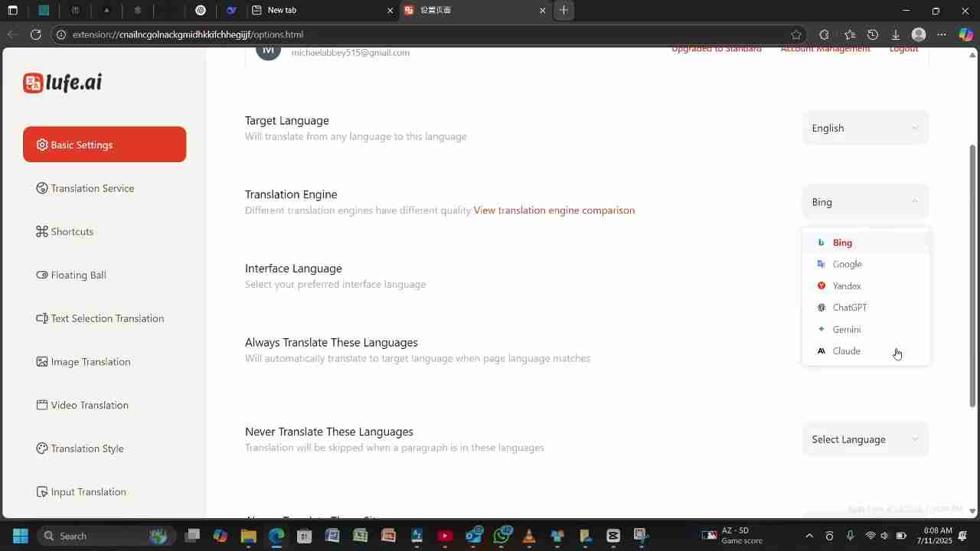
Task: Choose Google from the engine list
Action: [847, 264]
